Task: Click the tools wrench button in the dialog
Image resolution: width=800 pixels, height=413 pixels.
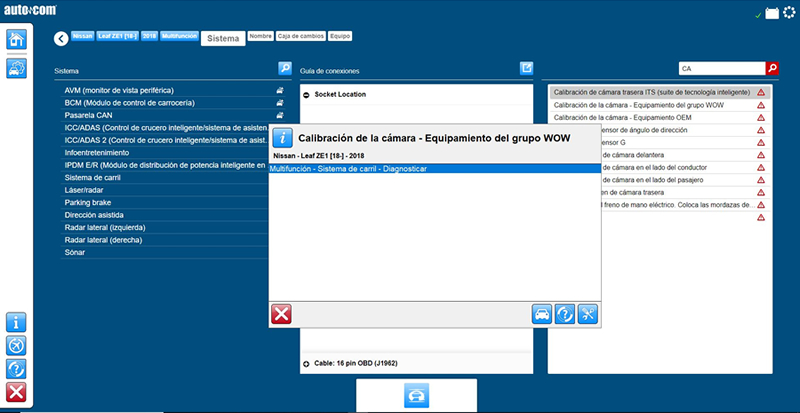Action: click(588, 314)
